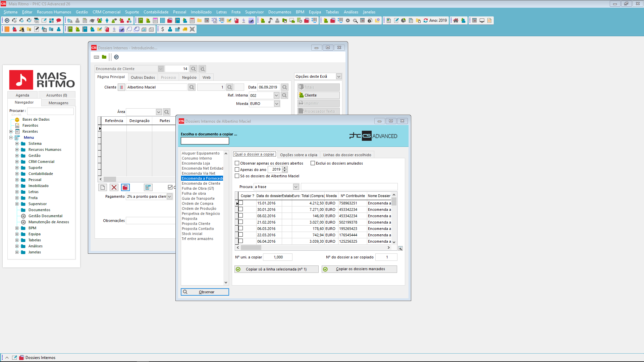Click the refresh year Ano 2019 icon
This screenshot has height=362, width=644.
click(x=426, y=20)
